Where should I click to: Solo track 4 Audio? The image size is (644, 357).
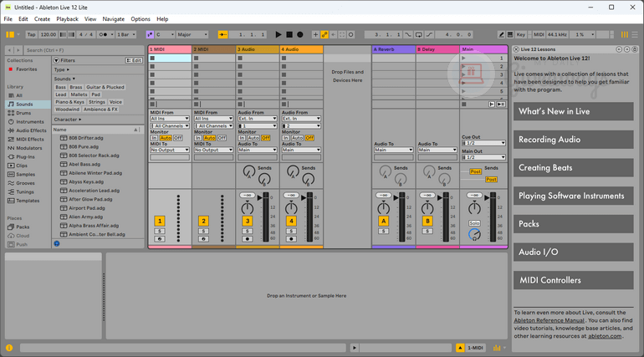[x=291, y=232]
